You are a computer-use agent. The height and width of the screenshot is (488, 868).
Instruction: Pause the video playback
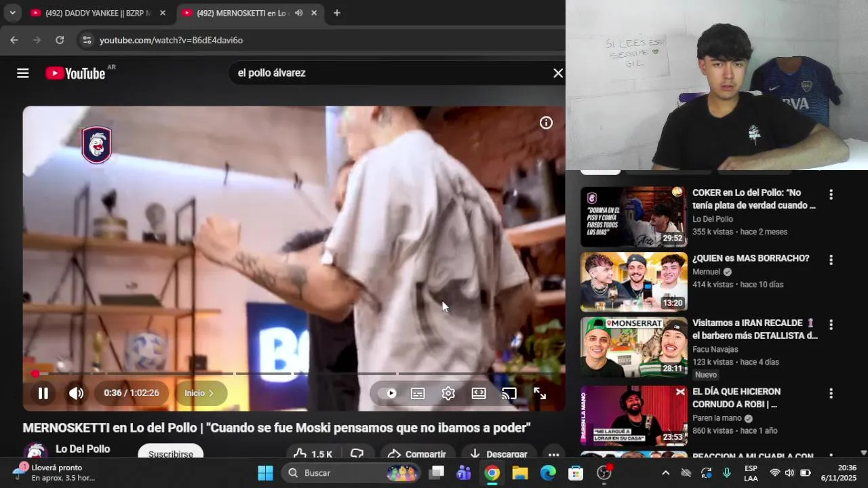point(43,393)
